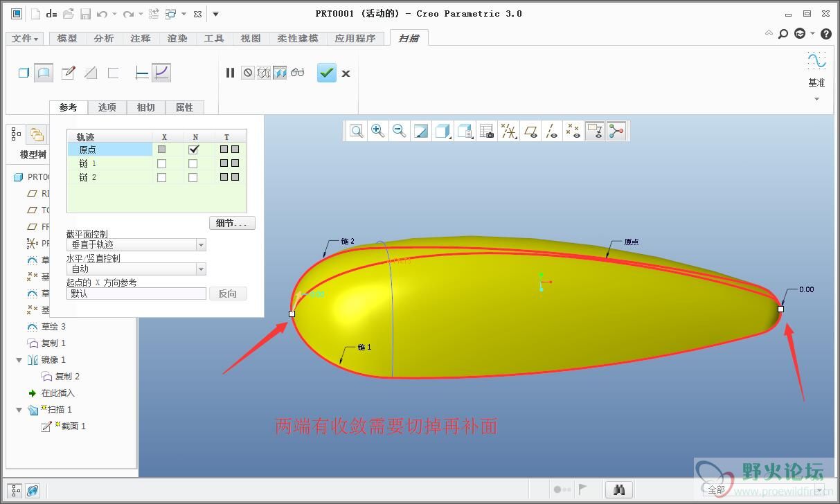Click the Undo arrow icon
The height and width of the screenshot is (504, 840).
(102, 14)
